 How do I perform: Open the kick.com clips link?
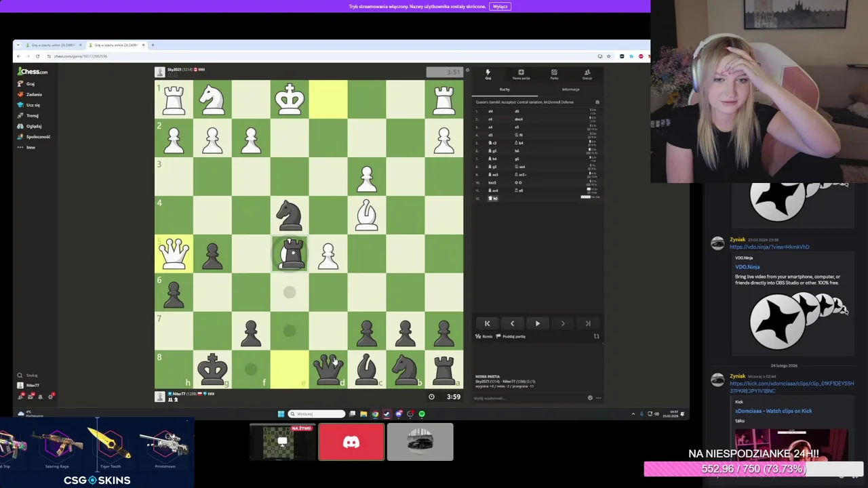tap(791, 386)
